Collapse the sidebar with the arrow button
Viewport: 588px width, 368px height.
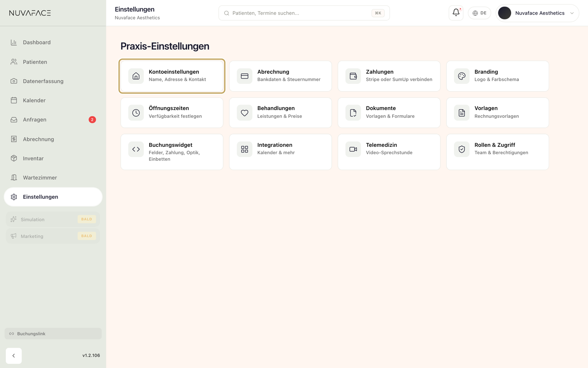pos(14,356)
